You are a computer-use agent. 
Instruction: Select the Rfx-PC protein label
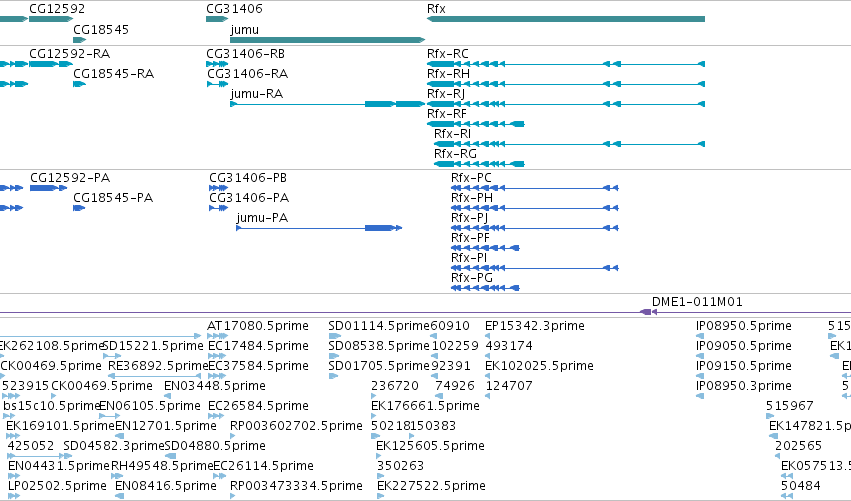[471, 178]
